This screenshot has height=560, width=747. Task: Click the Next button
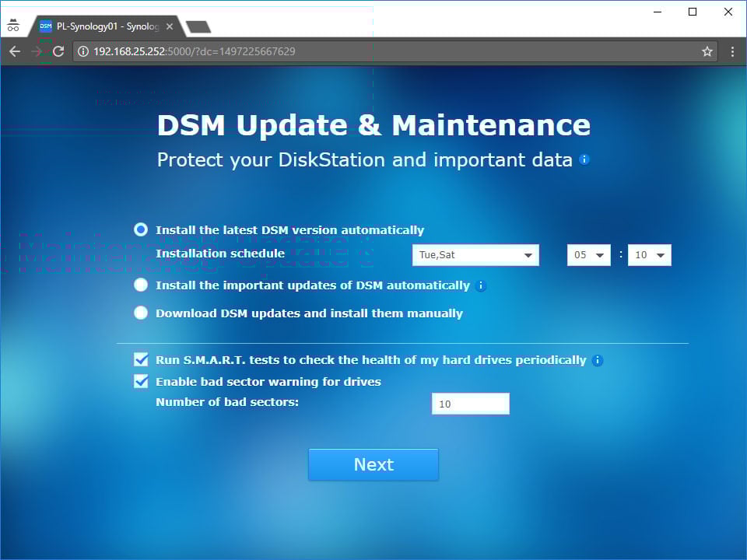point(373,464)
